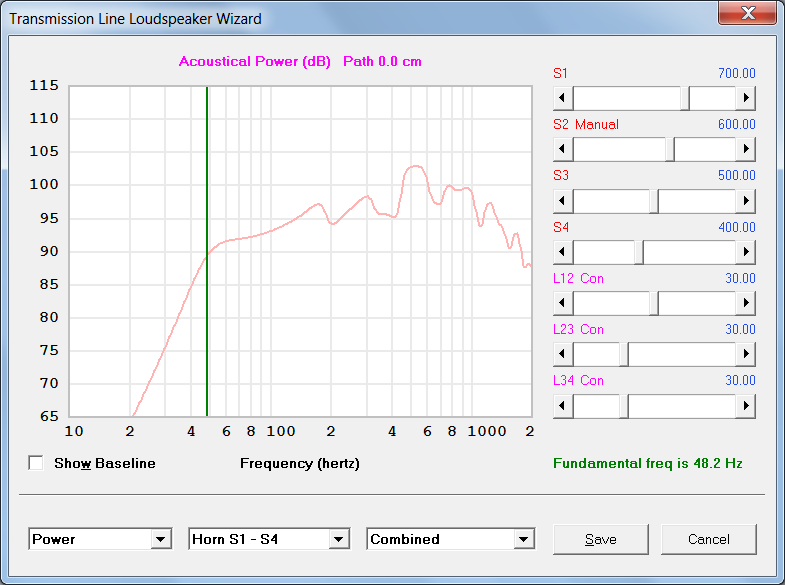The height and width of the screenshot is (585, 785).
Task: Increase S2 Manual with the right arrow
Action: (x=745, y=149)
